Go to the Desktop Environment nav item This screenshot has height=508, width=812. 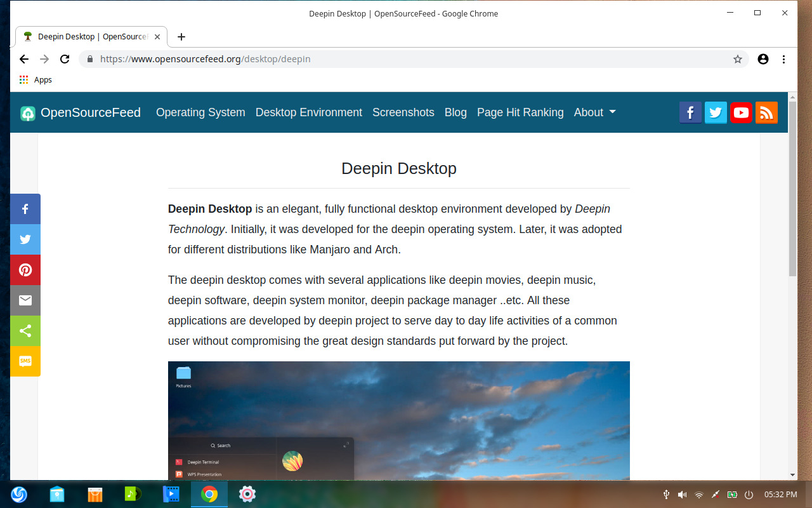click(308, 112)
